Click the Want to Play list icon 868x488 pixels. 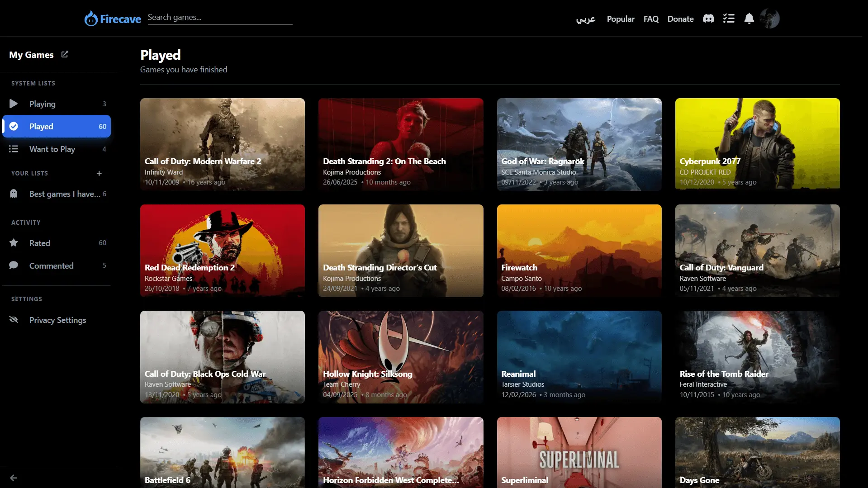tap(14, 149)
